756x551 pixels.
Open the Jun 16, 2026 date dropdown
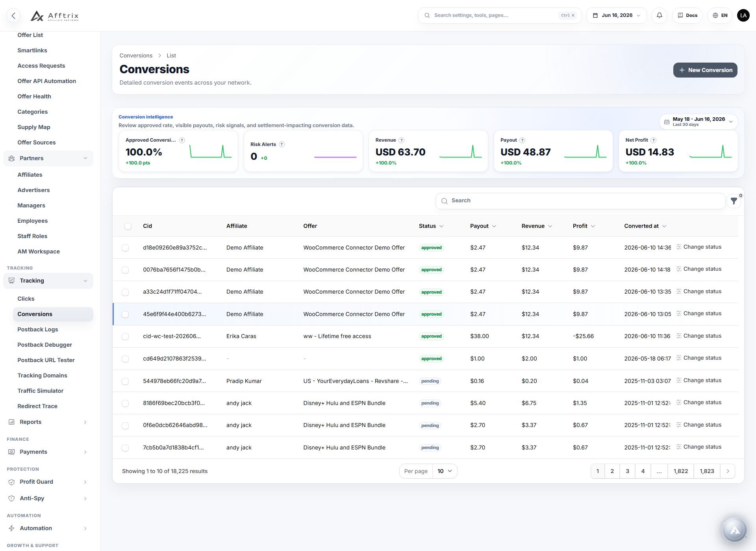click(x=617, y=15)
